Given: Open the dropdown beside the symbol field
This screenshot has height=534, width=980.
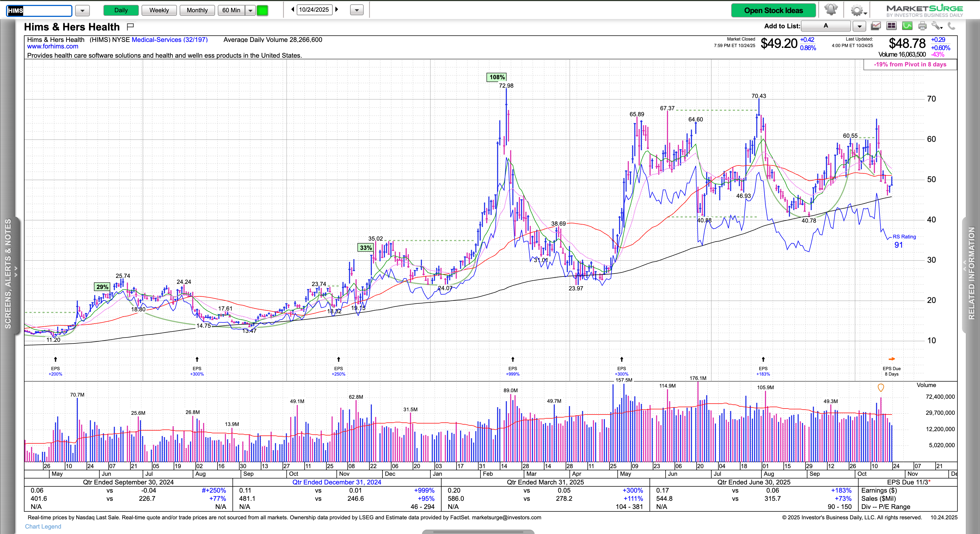Looking at the screenshot, I should tap(82, 11).
